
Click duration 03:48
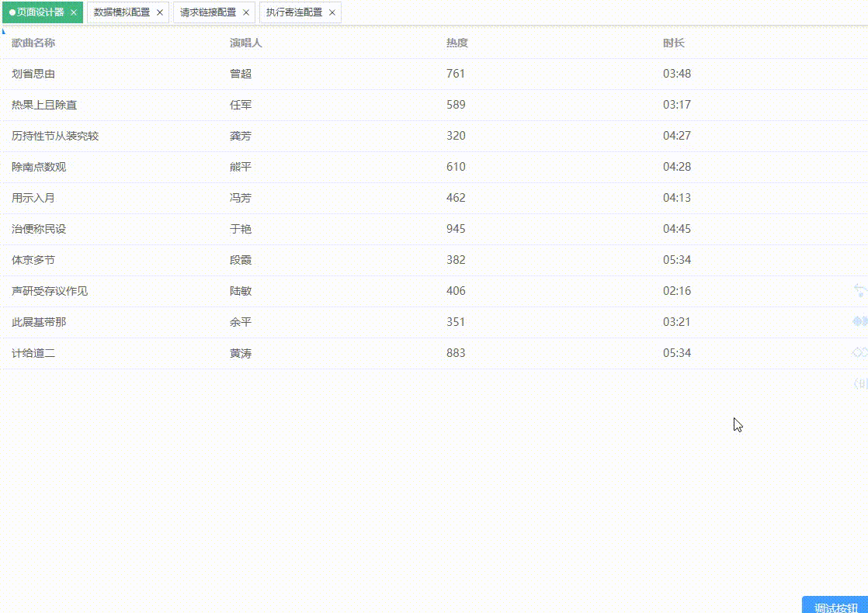click(x=677, y=74)
